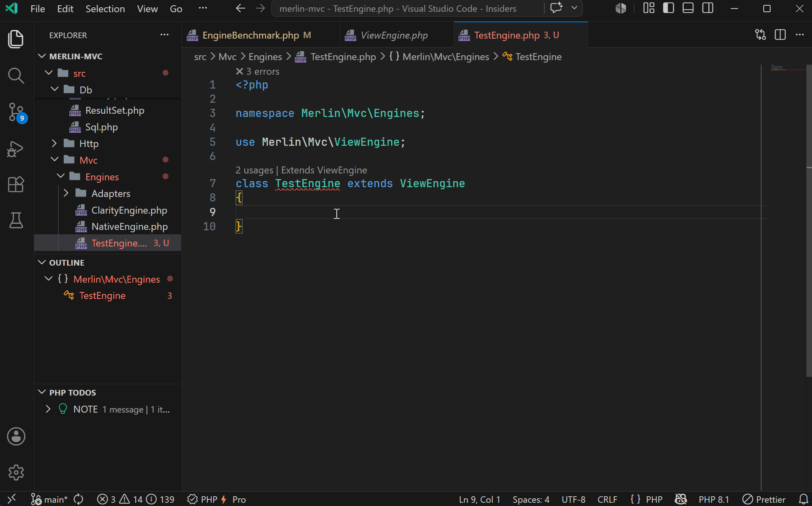This screenshot has width=812, height=506.
Task: Open the Copilot chat icon
Action: pyautogui.click(x=556, y=8)
